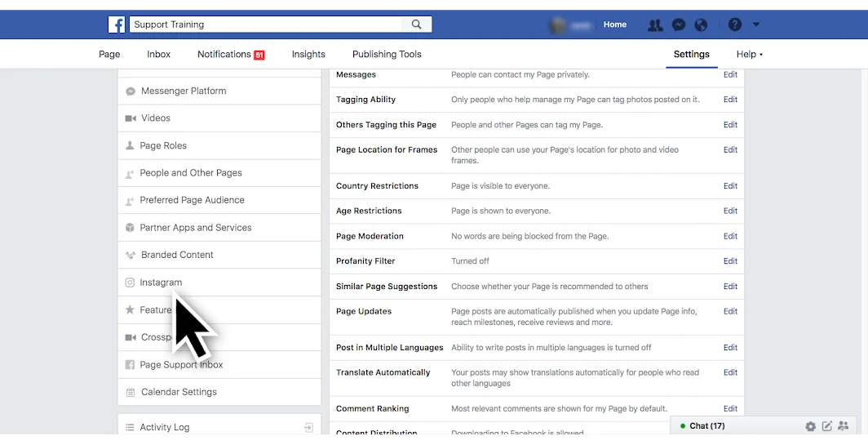This screenshot has height=445, width=868.
Task: Click the blurred profile picture in top bar
Action: 557,25
